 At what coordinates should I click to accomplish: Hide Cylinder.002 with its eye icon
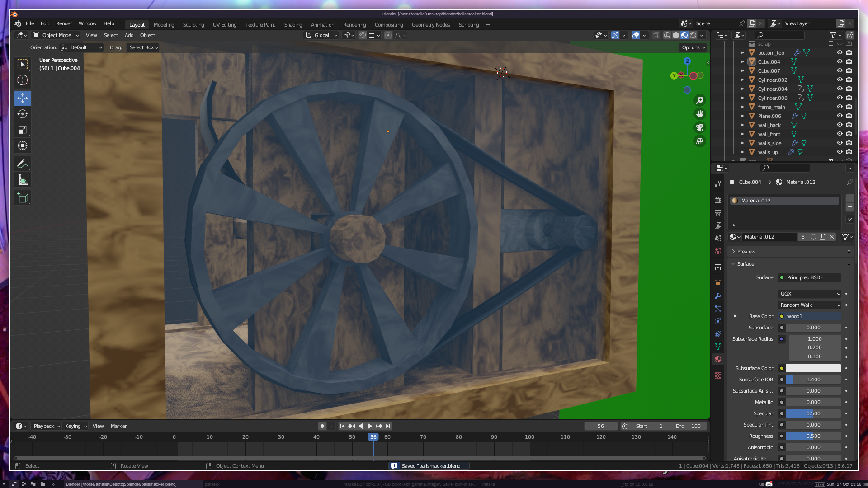(840, 80)
